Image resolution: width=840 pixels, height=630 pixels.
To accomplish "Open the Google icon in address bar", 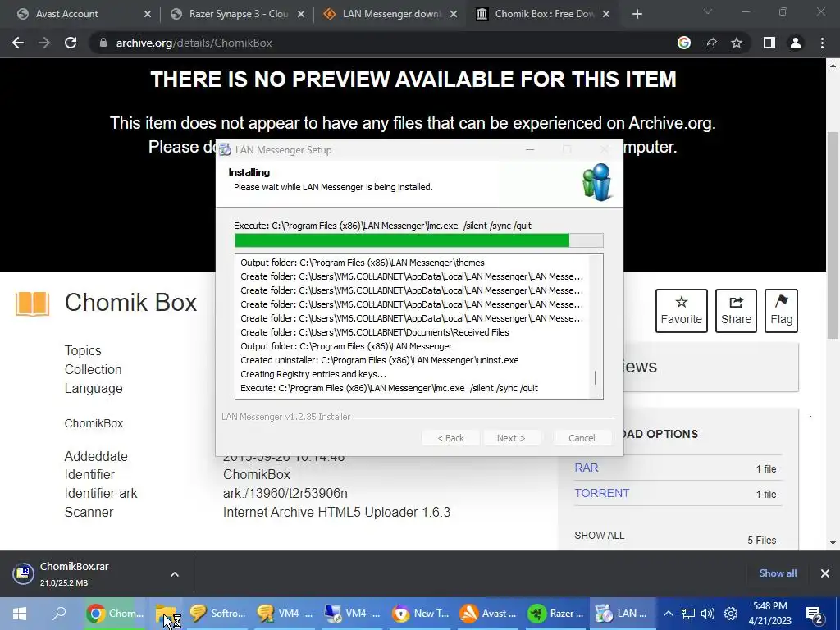I will point(683,43).
